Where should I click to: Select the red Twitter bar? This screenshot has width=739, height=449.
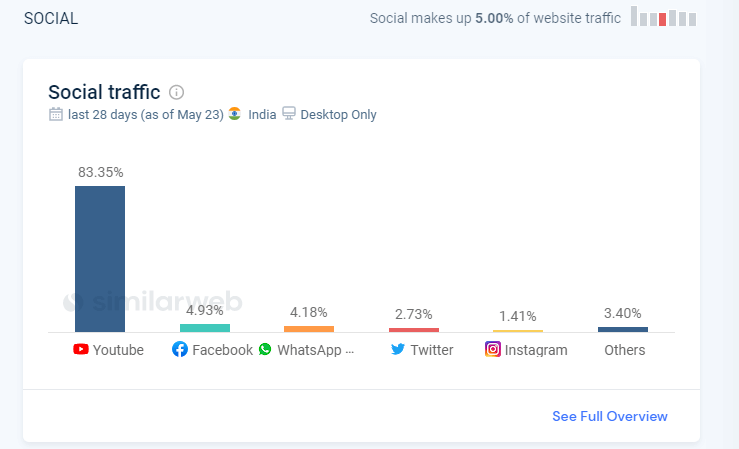click(x=414, y=330)
